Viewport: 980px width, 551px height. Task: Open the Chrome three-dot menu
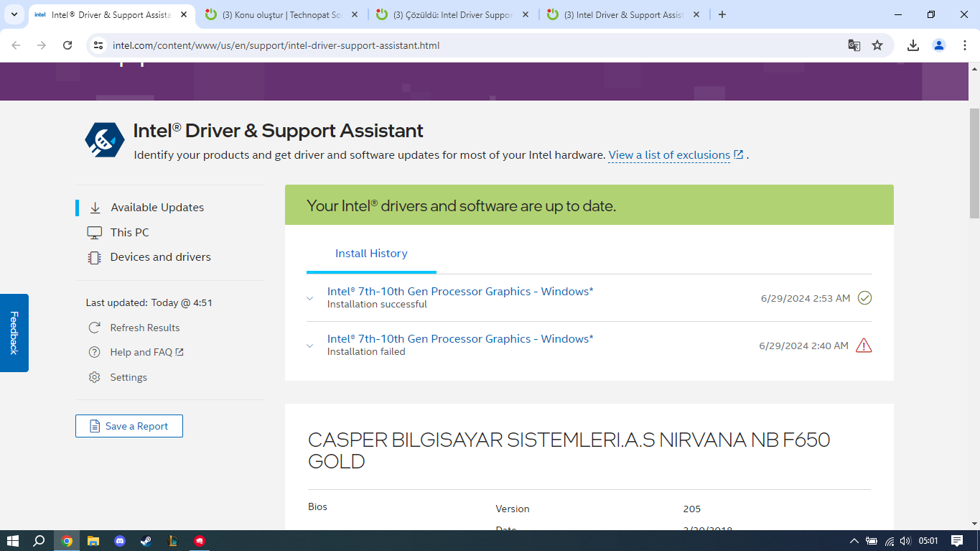pyautogui.click(x=963, y=45)
